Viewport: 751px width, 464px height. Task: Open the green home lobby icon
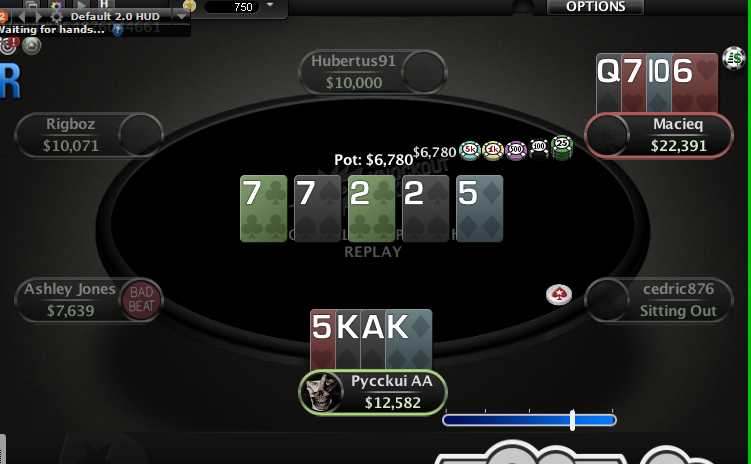coord(32,46)
